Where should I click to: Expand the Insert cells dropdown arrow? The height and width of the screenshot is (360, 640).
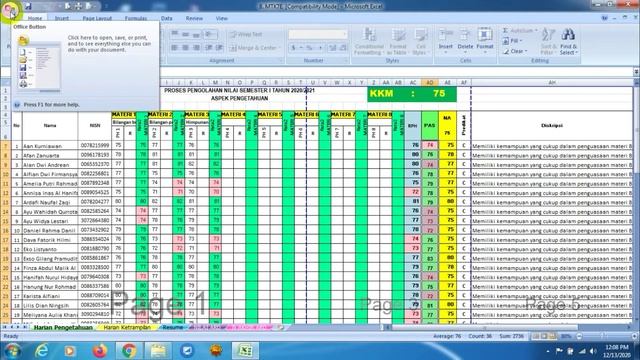click(x=446, y=53)
